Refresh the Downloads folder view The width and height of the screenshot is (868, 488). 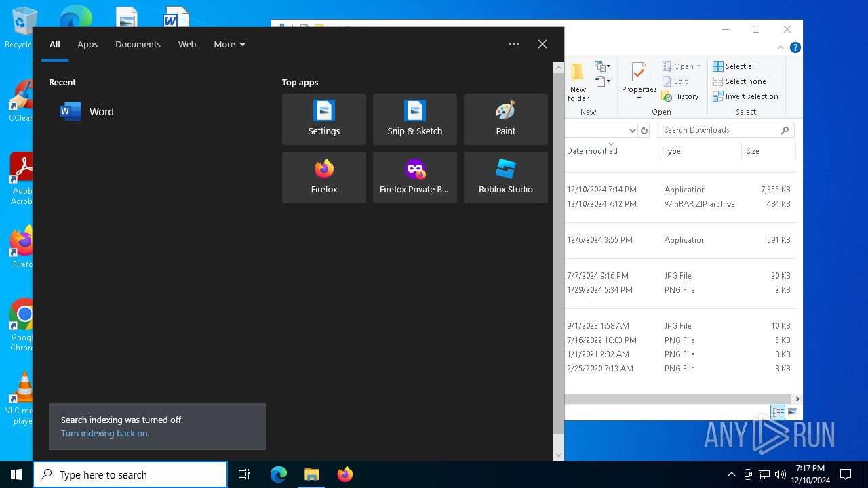coord(644,130)
